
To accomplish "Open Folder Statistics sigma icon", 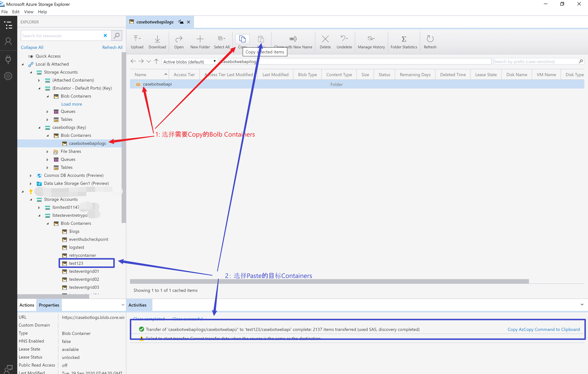I will [x=404, y=39].
